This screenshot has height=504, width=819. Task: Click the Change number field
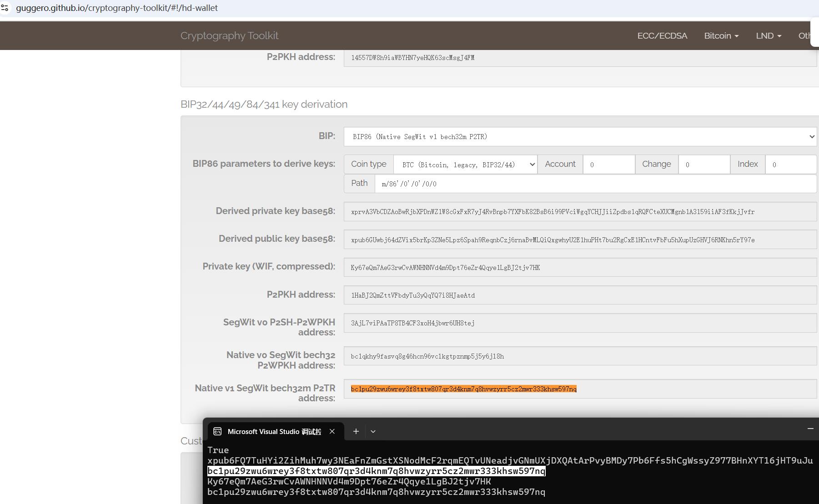pyautogui.click(x=704, y=165)
